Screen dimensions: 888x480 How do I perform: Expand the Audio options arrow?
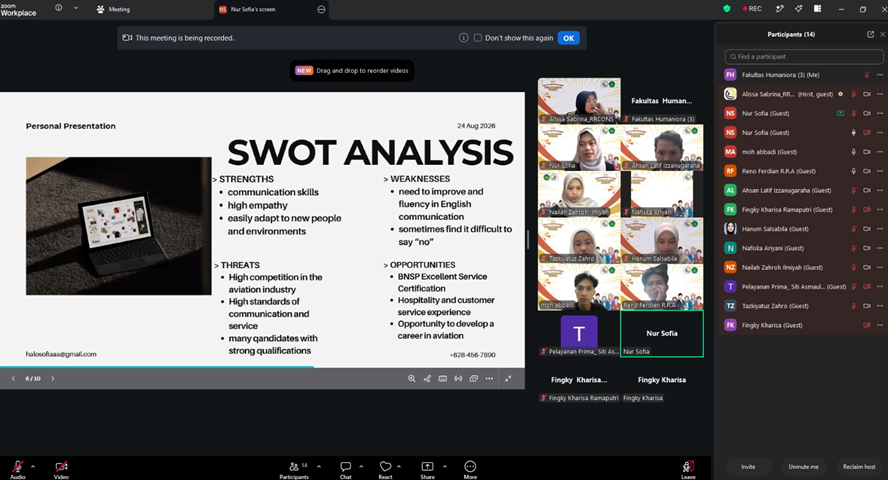(x=33, y=466)
